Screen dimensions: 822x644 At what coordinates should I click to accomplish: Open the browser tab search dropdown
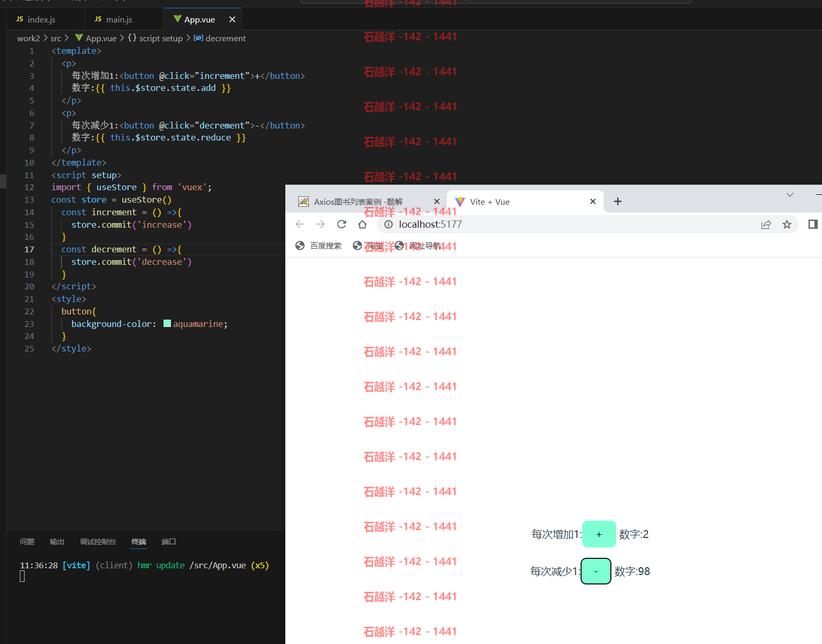[x=790, y=195]
